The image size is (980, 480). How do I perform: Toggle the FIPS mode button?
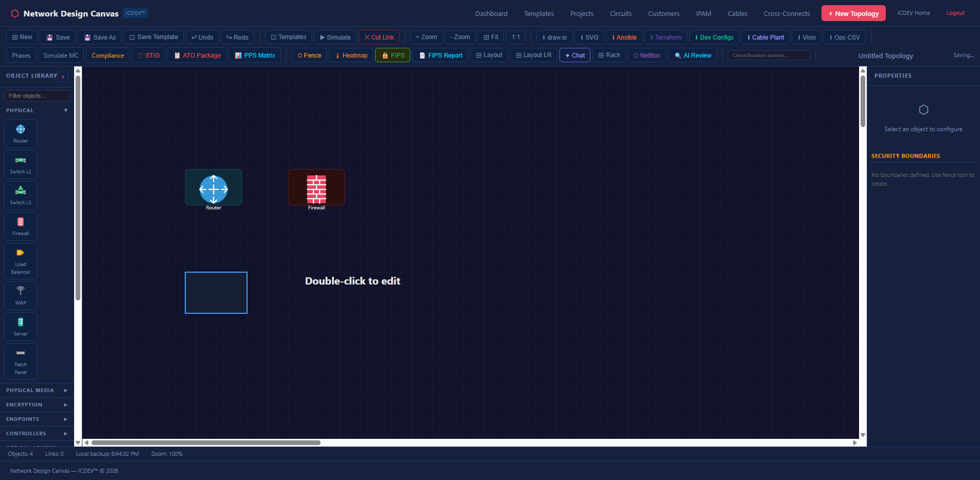point(393,56)
